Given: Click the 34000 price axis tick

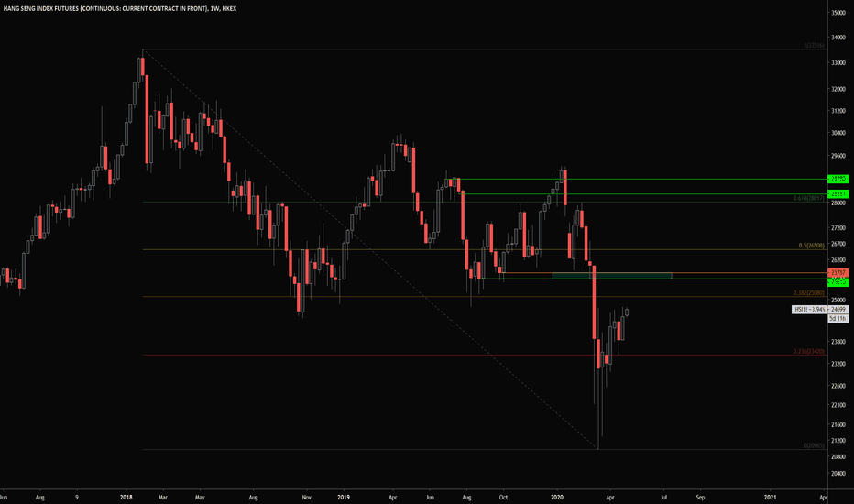Looking at the screenshot, I should pos(838,38).
